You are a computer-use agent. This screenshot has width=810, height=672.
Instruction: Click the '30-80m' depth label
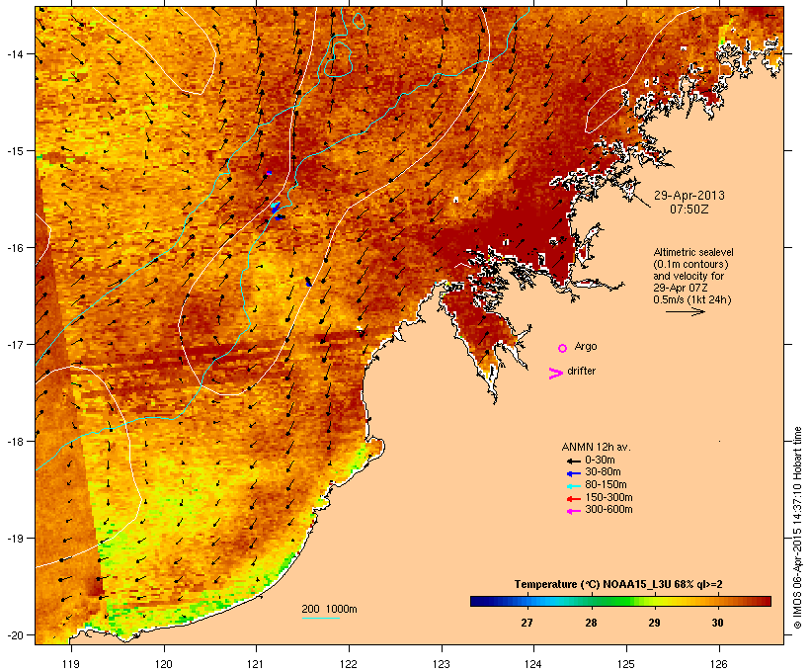[603, 472]
